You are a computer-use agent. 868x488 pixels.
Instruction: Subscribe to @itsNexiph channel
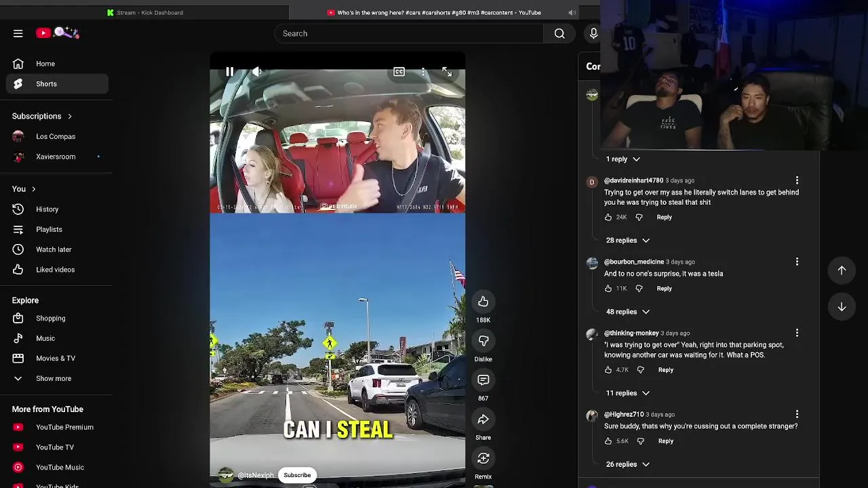(297, 475)
